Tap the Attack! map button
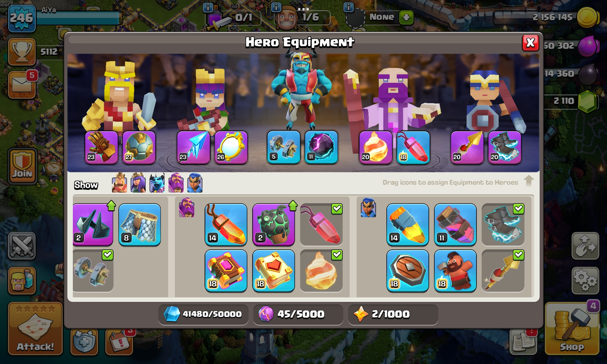 point(35,328)
